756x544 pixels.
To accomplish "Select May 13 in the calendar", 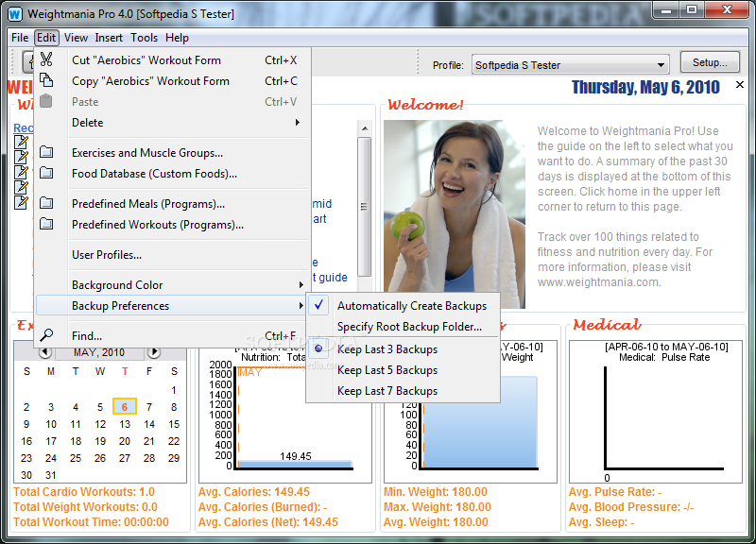I will tap(125, 424).
